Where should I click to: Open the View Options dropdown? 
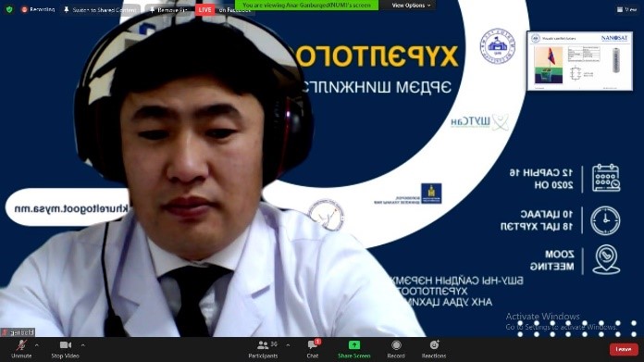pyautogui.click(x=411, y=6)
